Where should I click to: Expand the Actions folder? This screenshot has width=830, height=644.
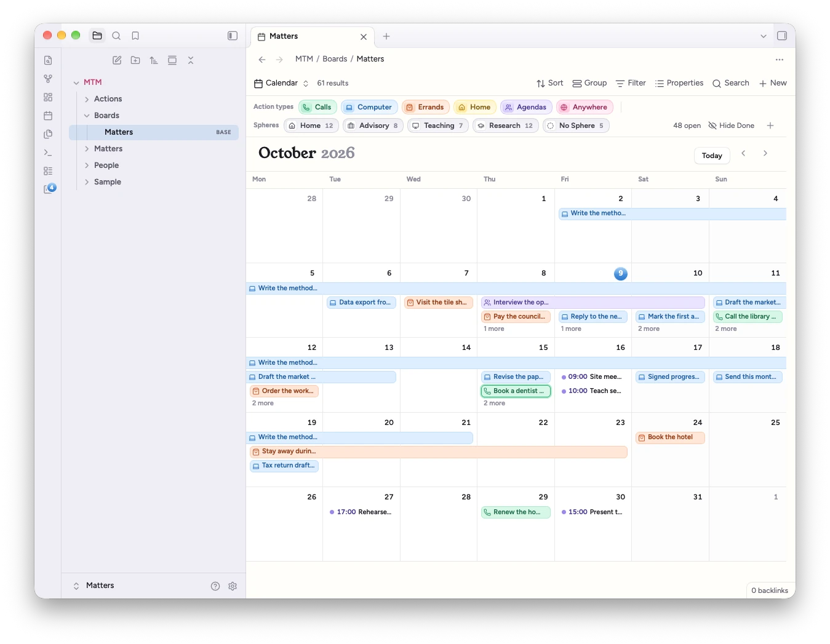[x=87, y=99]
